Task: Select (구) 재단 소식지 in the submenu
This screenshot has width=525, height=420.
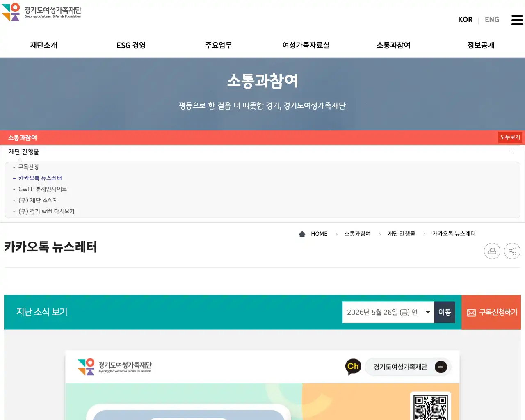Action: pos(38,200)
